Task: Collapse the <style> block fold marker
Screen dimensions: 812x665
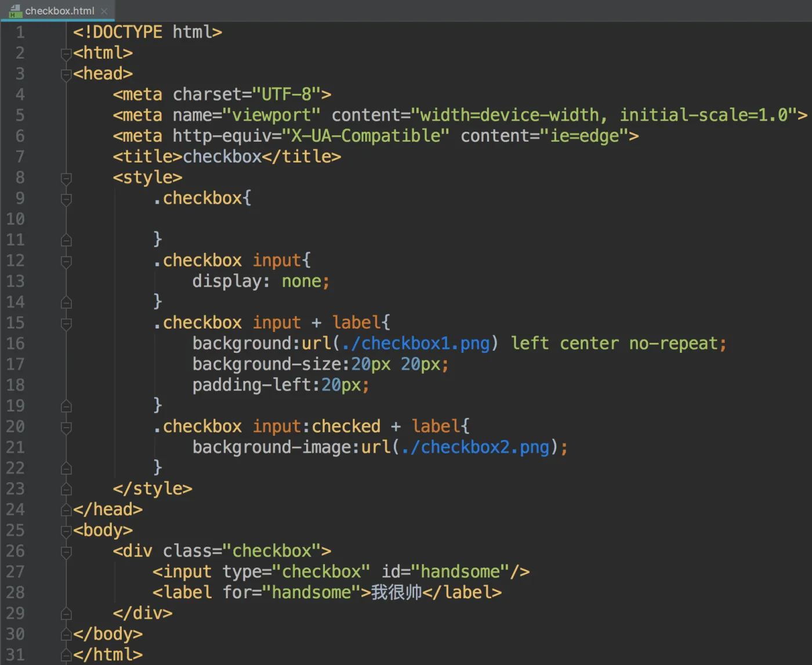Action: [x=66, y=179]
